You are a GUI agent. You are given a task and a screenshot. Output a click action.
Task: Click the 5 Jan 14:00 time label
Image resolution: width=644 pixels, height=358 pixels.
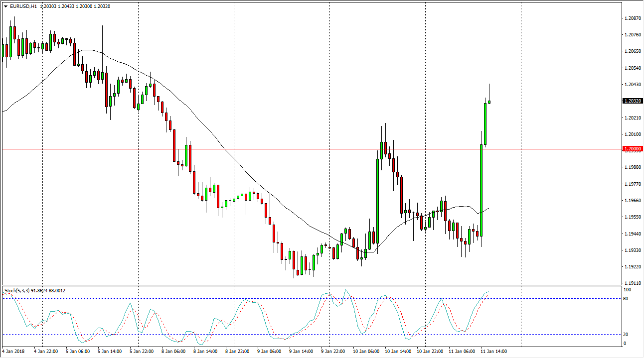point(111,352)
